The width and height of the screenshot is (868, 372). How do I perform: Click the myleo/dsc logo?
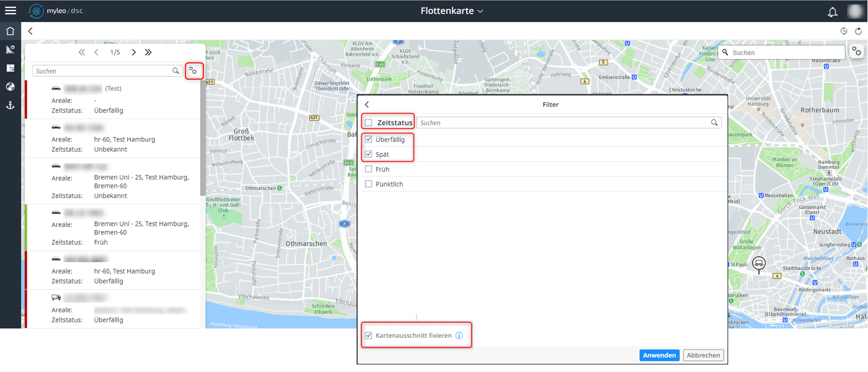coord(56,11)
